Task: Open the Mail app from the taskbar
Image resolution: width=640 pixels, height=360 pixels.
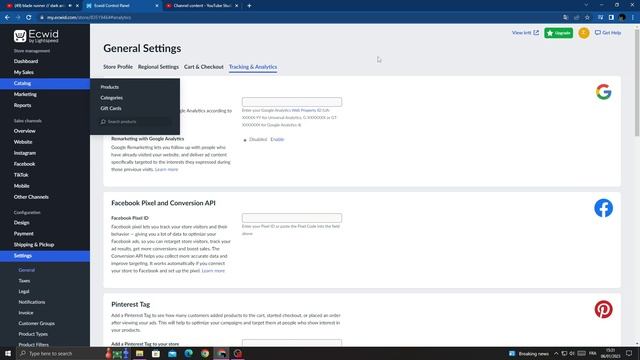Action: point(172,353)
